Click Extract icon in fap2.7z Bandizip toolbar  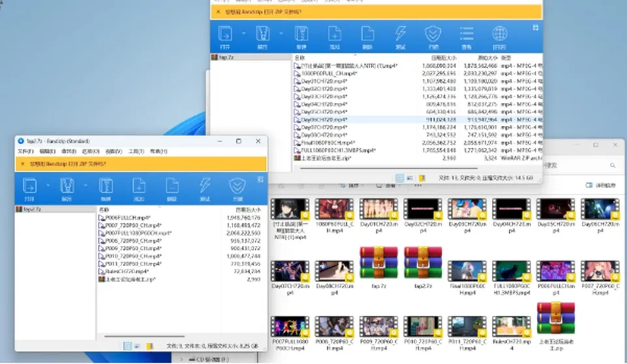tap(67, 186)
